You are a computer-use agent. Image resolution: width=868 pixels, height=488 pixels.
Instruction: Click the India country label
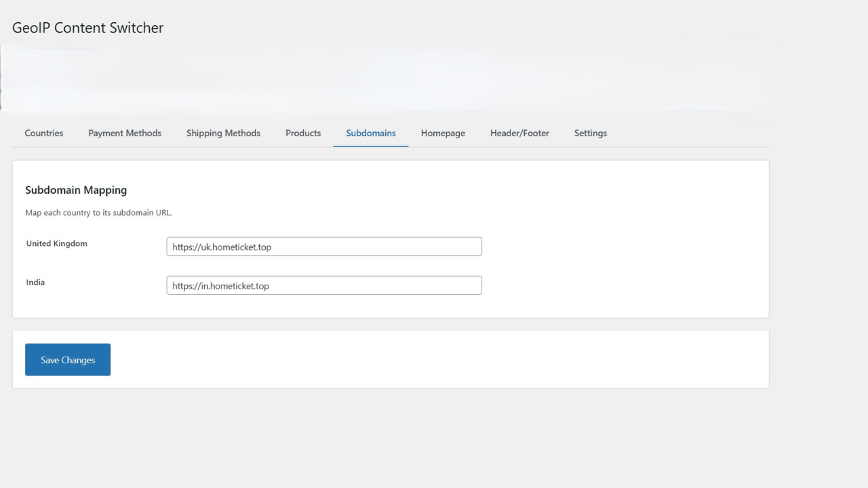pyautogui.click(x=35, y=282)
